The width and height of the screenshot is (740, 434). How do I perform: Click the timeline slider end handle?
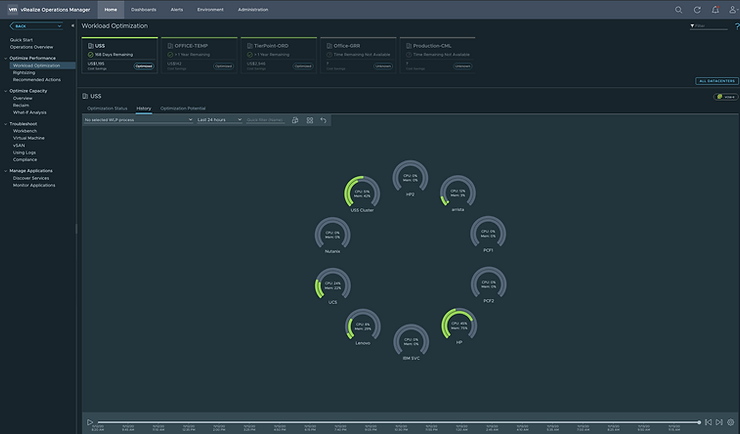point(699,422)
